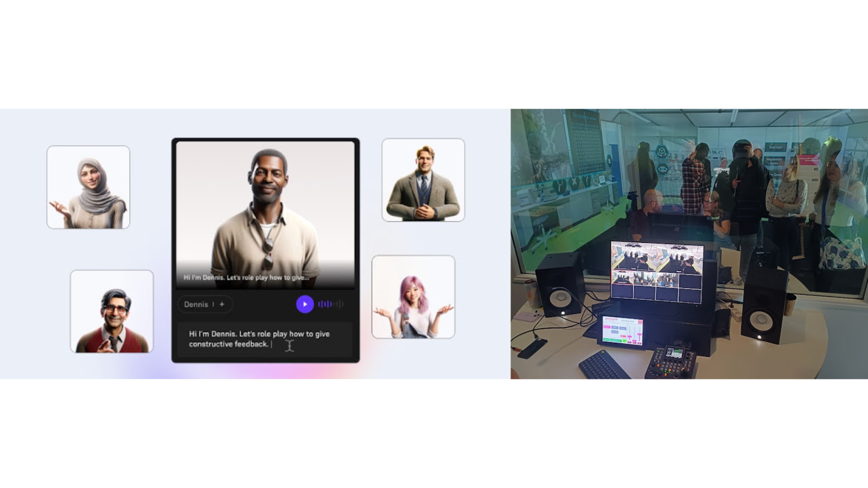Tap the green check area on the touchscreen

624,341
